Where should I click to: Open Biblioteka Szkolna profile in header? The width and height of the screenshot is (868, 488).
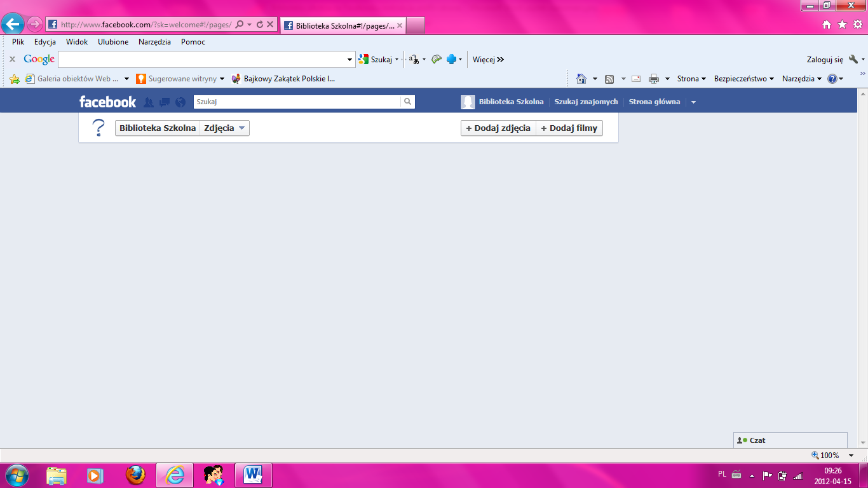pos(502,102)
